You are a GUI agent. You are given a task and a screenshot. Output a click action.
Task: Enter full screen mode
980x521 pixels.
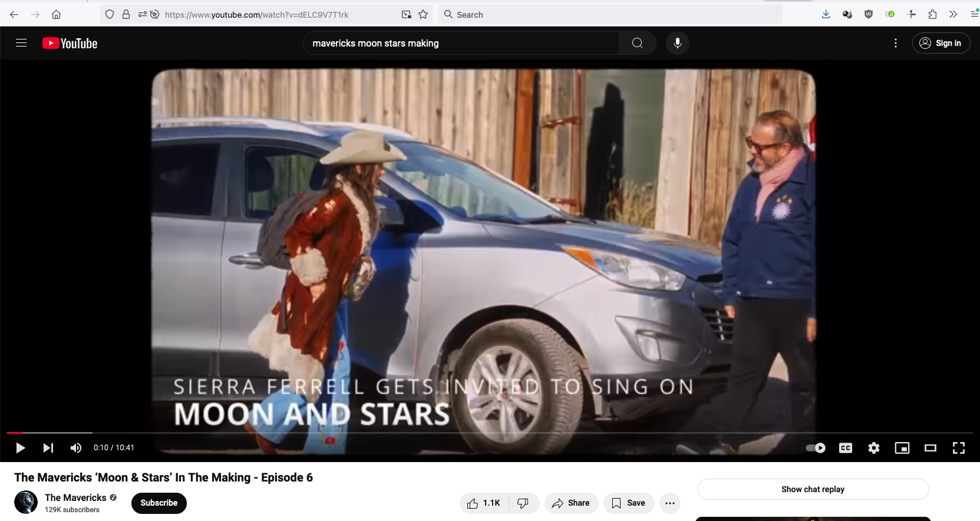(x=959, y=448)
